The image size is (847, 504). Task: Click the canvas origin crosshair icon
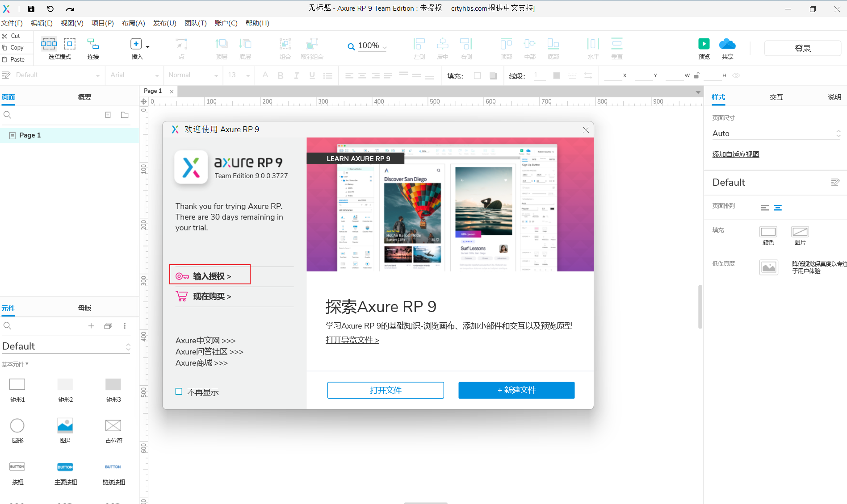(x=144, y=102)
